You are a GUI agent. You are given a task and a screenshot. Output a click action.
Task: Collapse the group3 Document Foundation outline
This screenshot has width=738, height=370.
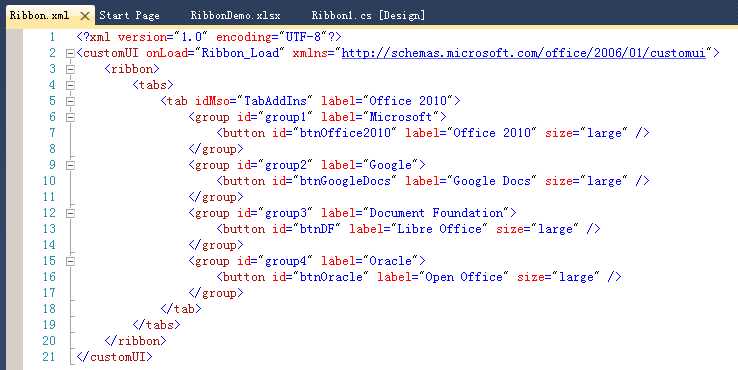click(x=70, y=213)
